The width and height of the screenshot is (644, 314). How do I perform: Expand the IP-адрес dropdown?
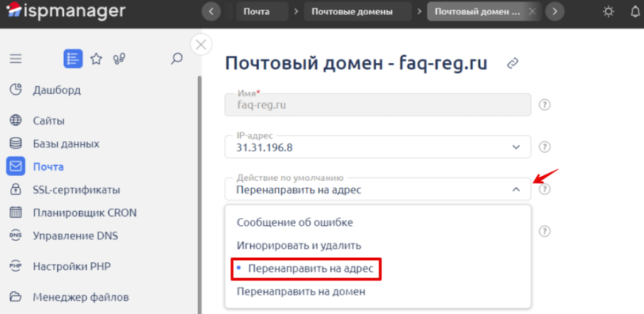pyautogui.click(x=516, y=147)
